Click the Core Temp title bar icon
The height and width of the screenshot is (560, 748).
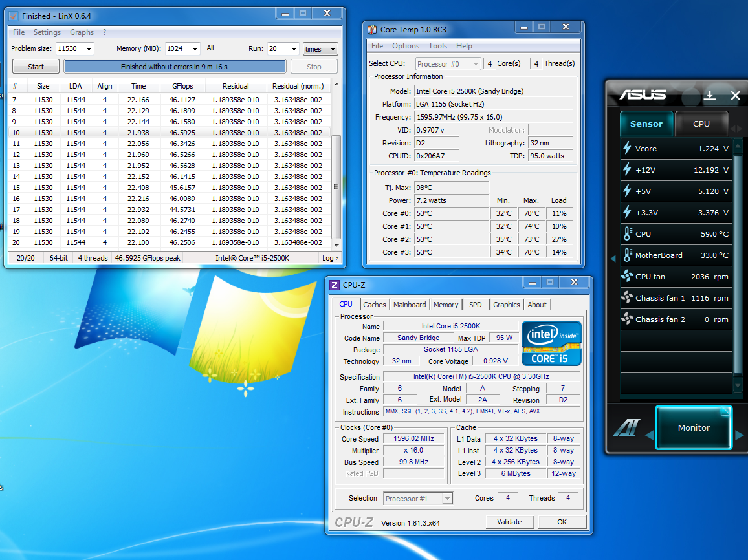[x=372, y=30]
